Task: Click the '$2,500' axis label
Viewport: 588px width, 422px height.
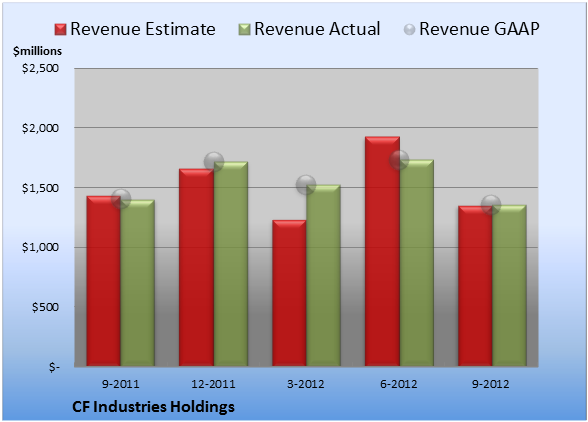Action: [x=40, y=68]
